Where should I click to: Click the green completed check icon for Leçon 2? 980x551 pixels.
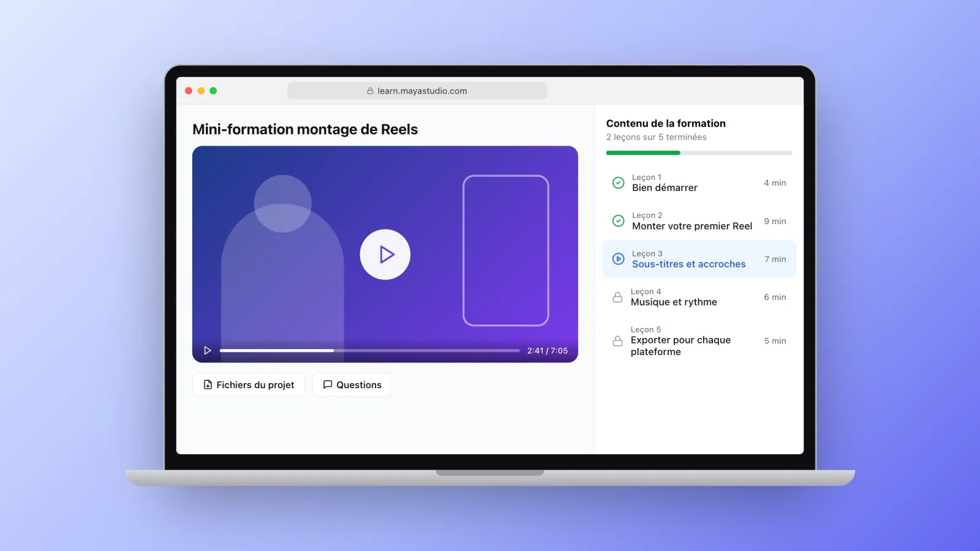point(619,220)
